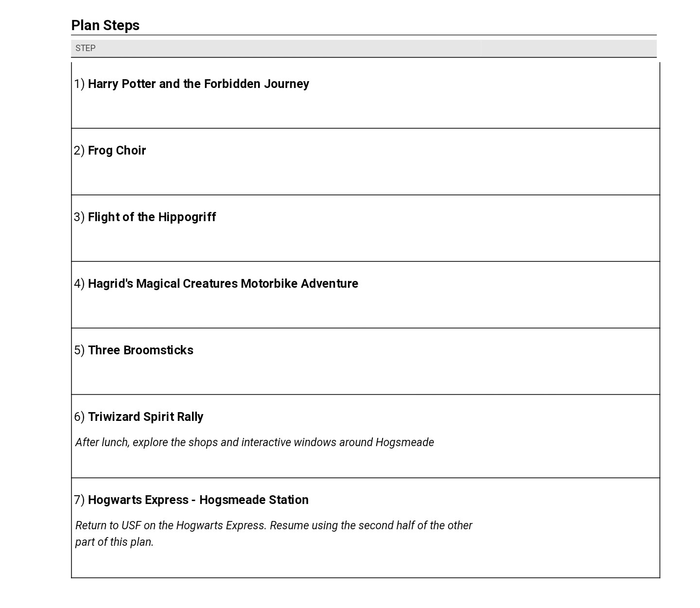Select the Frog Choir step title

pyautogui.click(x=117, y=151)
